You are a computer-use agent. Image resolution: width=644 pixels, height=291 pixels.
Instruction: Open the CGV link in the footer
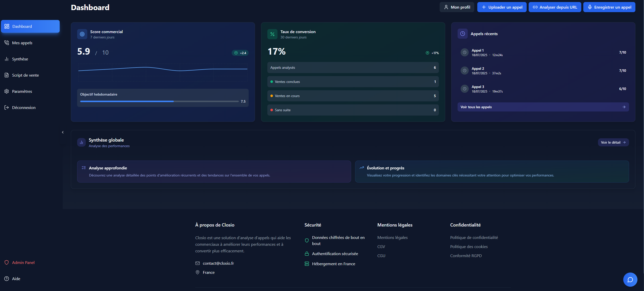(381, 247)
